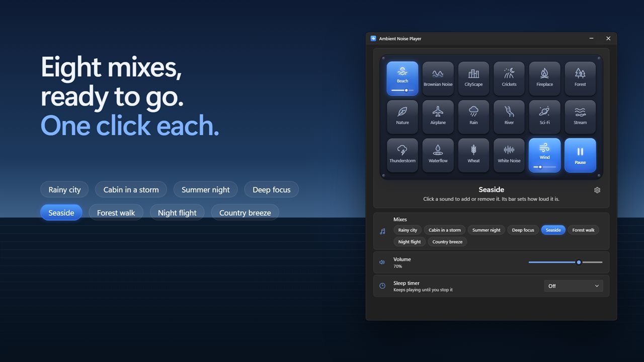This screenshot has height=362, width=644.
Task: Click the large Night flight promo pill
Action: pyautogui.click(x=177, y=213)
